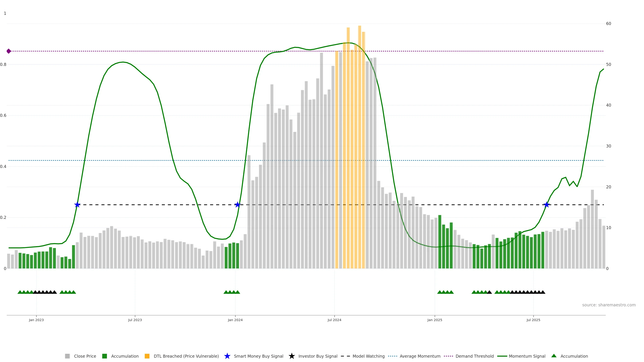Click the leftmost blue Smart Money star on chart
Viewport: 644px width, 362px height.
coord(77,205)
